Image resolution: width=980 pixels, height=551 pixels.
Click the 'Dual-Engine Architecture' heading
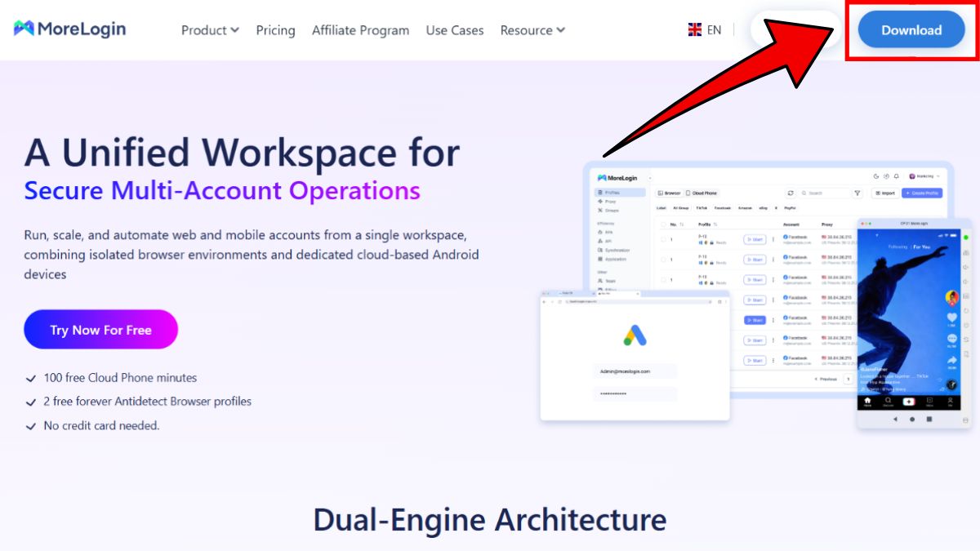(489, 520)
